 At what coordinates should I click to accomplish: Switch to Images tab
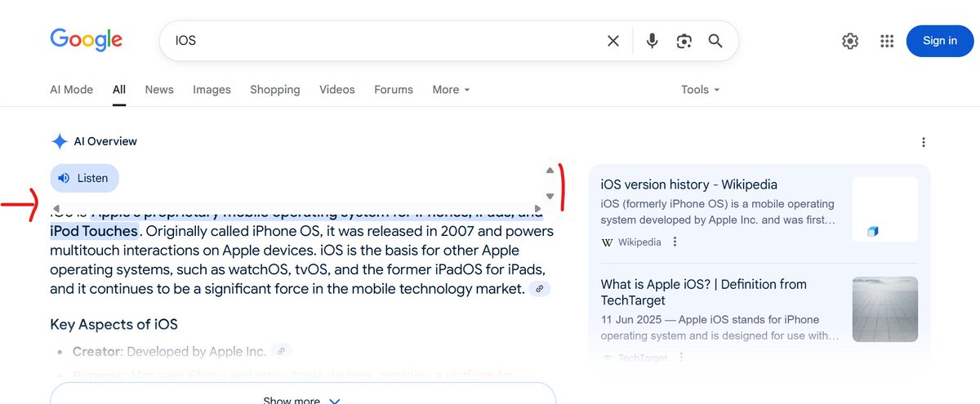tap(212, 90)
